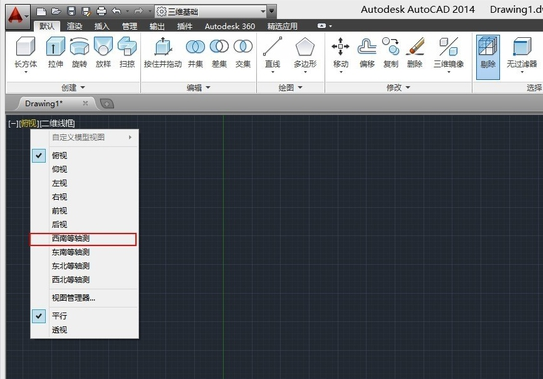
Task: Open the dropdown arrow under 长方体
Action: click(x=26, y=72)
